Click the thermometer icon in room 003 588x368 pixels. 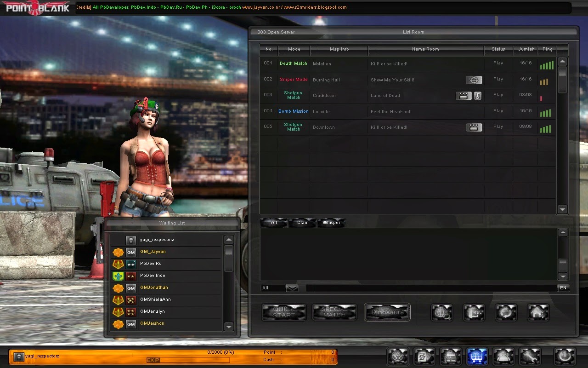pos(478,96)
